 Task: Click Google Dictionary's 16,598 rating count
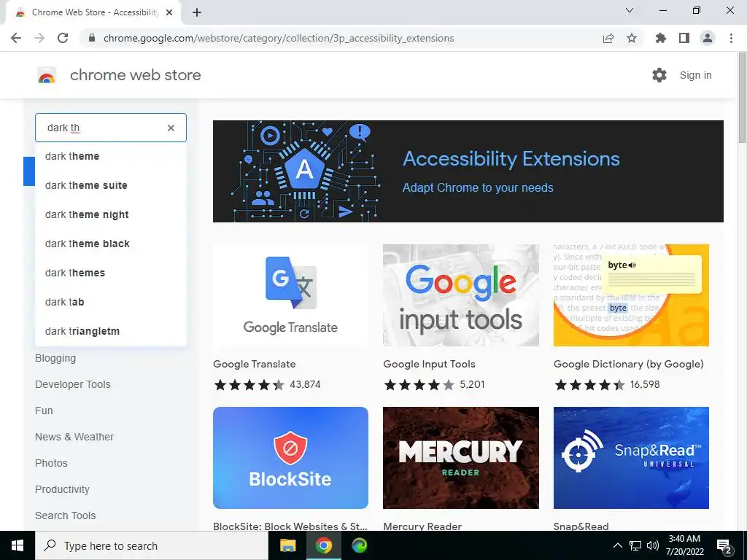pos(645,384)
